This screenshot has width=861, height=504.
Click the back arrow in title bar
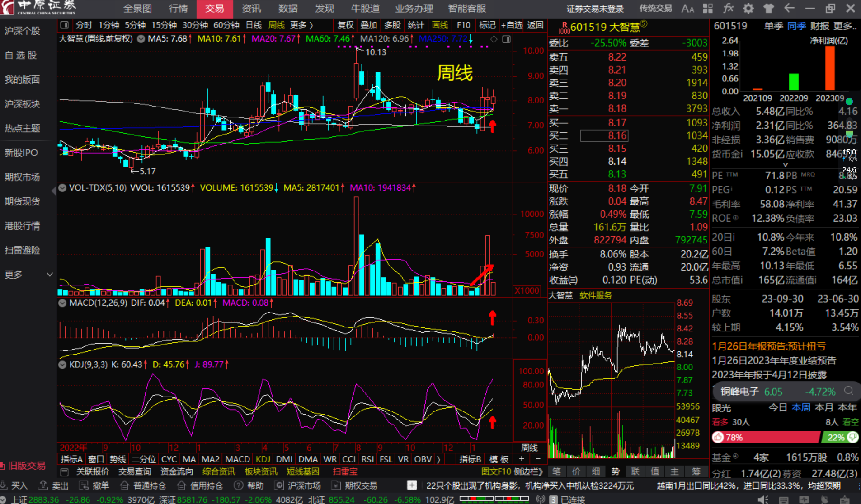pyautogui.click(x=789, y=8)
